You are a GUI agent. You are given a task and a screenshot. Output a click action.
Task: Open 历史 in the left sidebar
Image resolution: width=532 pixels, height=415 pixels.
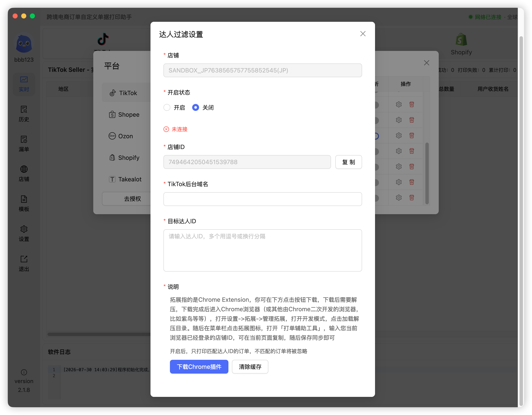pos(24,114)
